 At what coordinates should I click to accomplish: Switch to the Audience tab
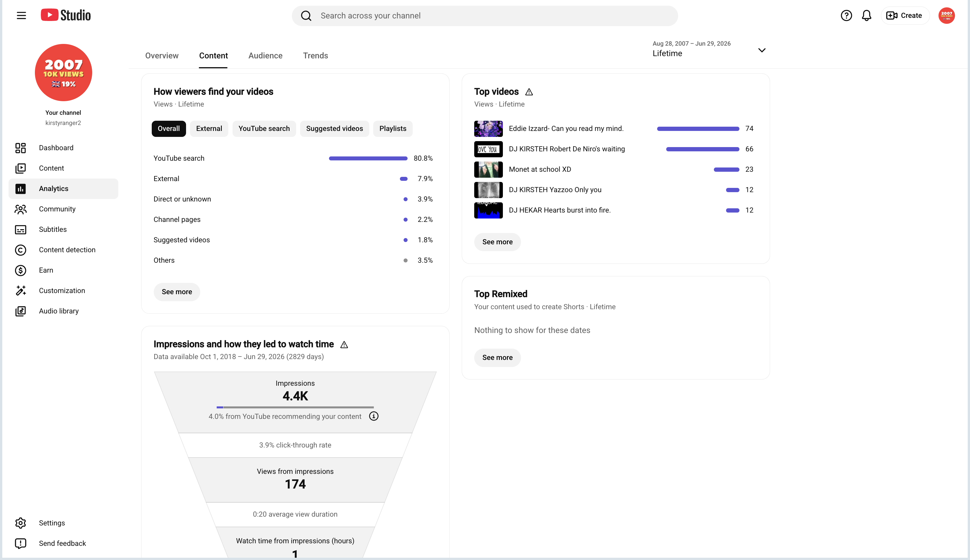tap(265, 55)
